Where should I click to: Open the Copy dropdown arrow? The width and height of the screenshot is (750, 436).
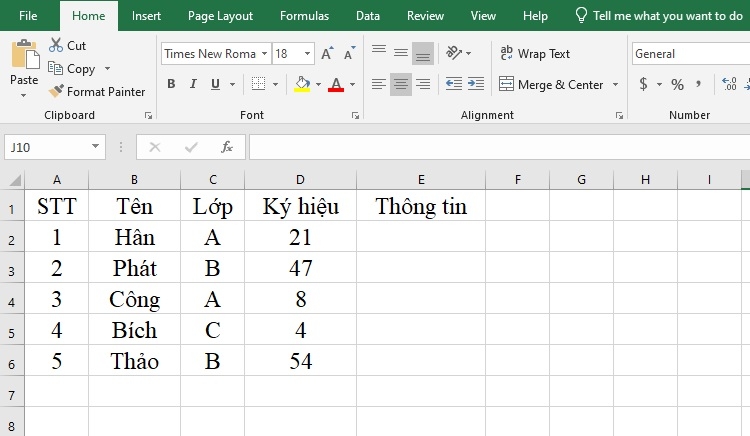(107, 69)
